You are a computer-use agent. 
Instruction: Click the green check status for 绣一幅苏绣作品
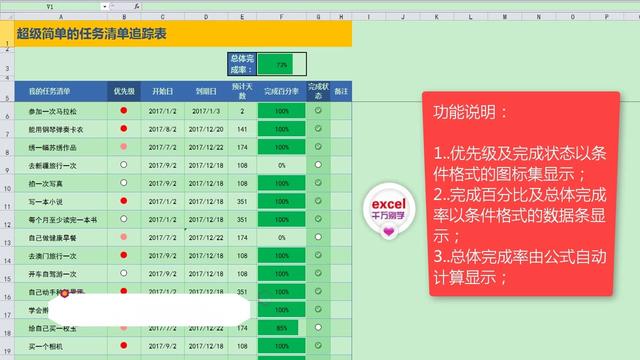[x=318, y=147]
